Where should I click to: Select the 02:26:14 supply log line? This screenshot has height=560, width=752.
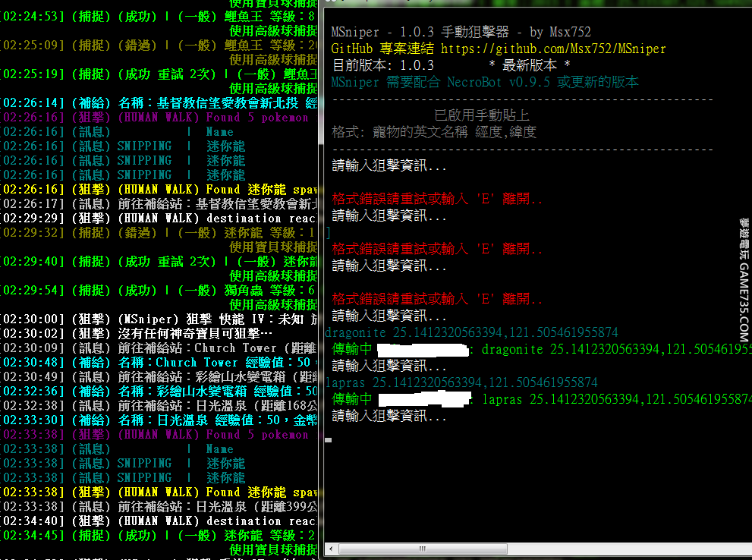pos(159,103)
